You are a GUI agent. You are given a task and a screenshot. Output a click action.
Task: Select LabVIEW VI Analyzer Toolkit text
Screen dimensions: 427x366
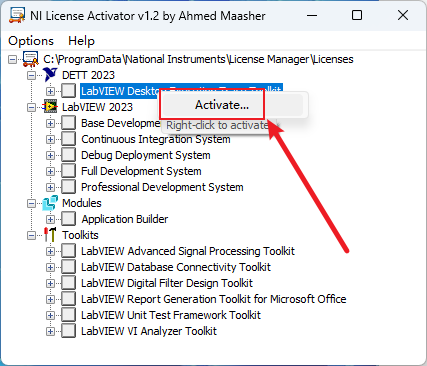[149, 331]
